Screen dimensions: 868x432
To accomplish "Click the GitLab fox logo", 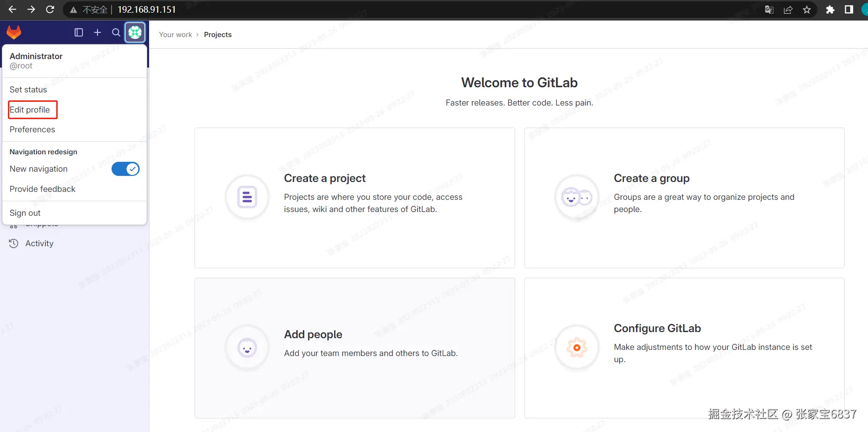I will point(14,32).
